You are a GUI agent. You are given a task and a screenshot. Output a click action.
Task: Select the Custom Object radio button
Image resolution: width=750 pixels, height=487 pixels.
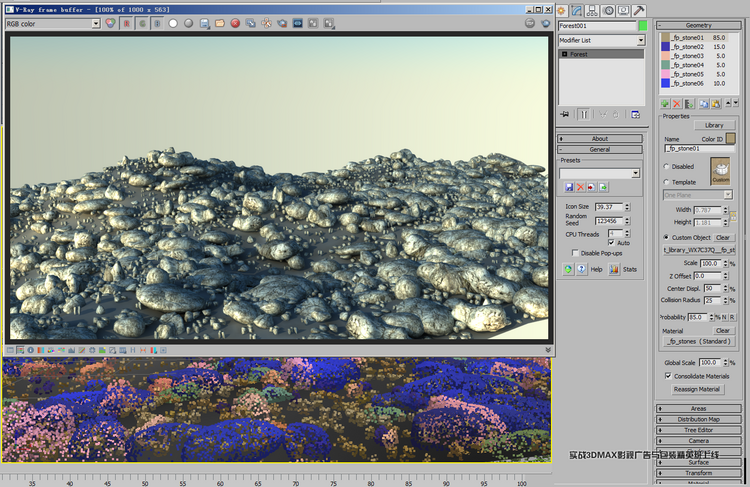(x=666, y=237)
